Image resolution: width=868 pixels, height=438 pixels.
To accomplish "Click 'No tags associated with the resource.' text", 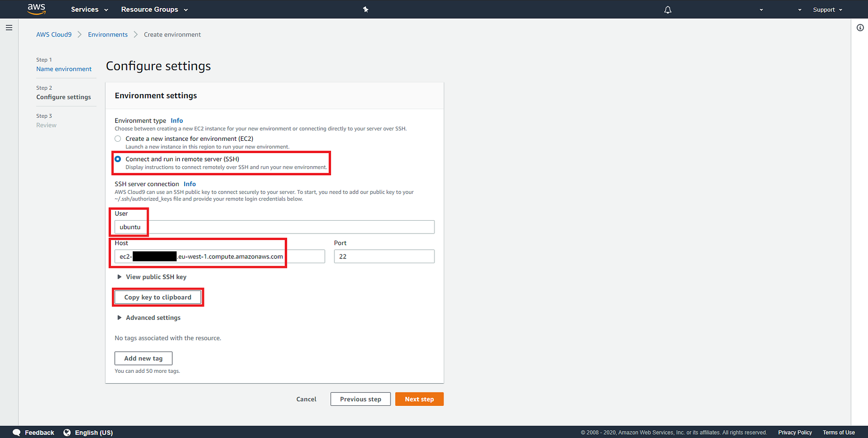I will [x=168, y=338].
